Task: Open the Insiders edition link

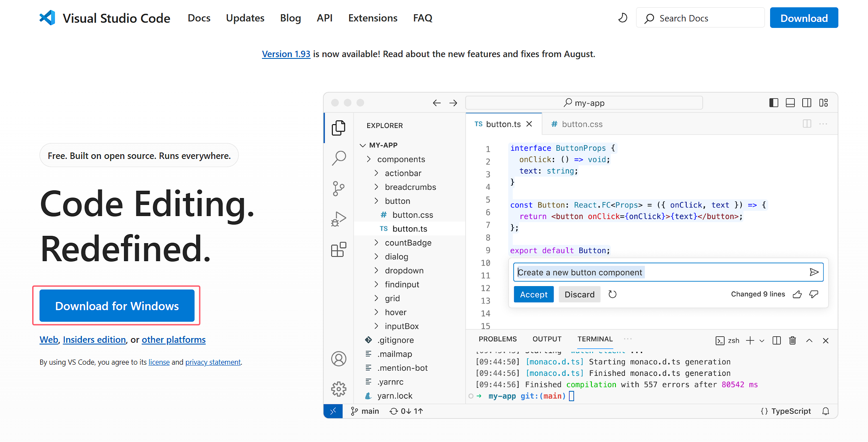Action: (94, 340)
